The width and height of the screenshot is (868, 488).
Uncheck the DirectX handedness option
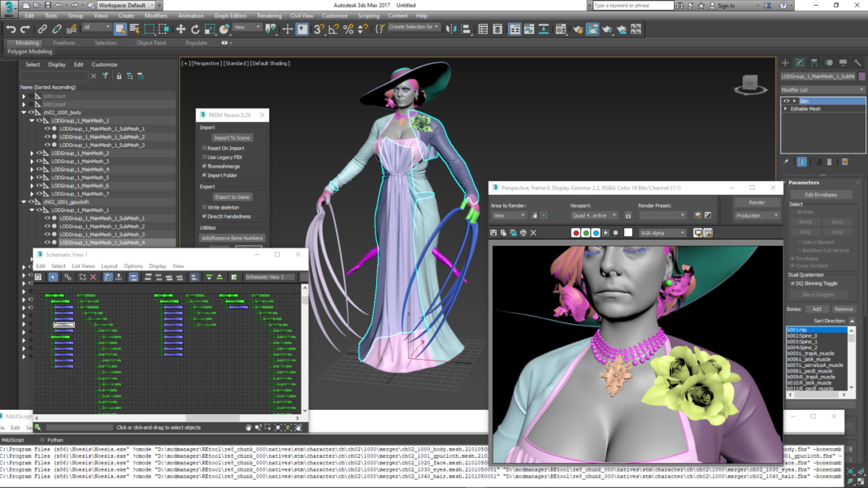[204, 216]
